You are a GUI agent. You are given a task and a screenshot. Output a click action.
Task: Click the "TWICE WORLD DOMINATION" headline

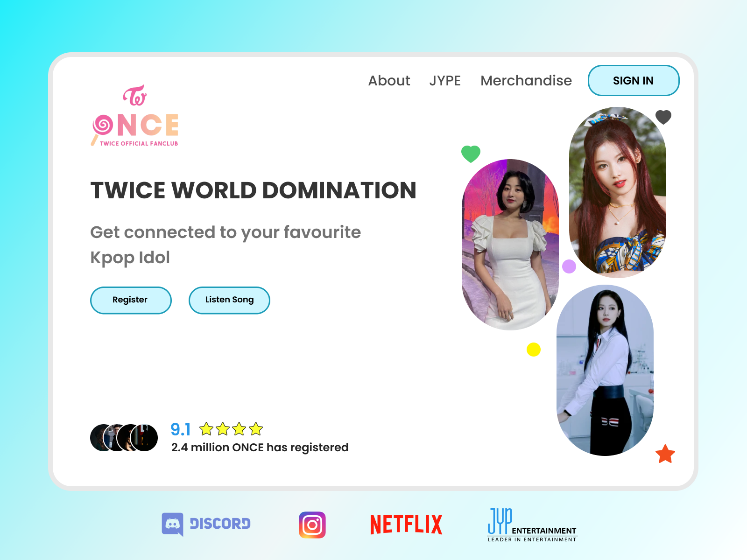coord(254,190)
